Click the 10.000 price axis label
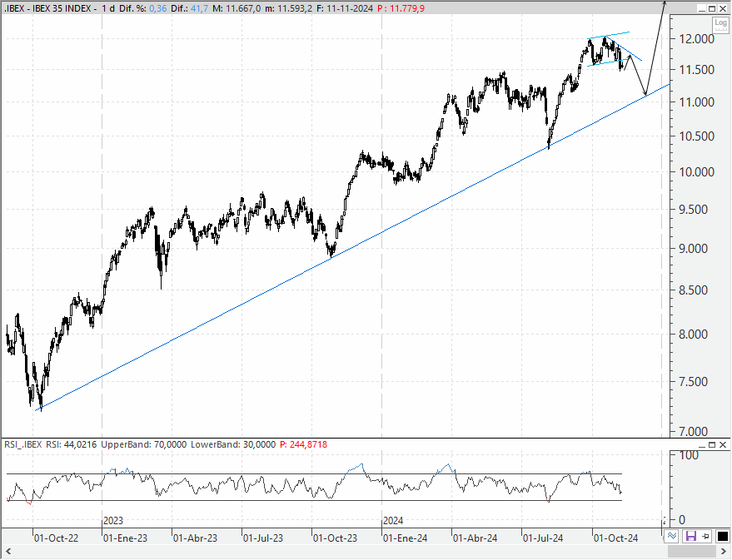732x560 pixels. click(696, 172)
